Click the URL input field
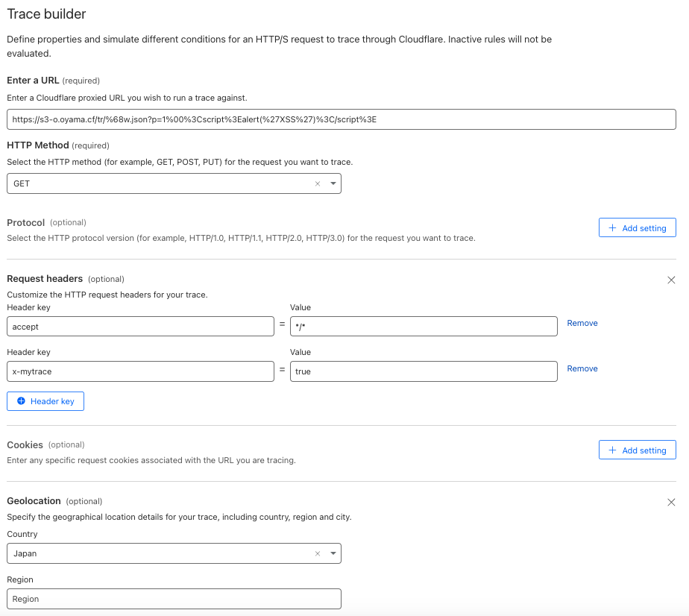The image size is (689, 616). pyautogui.click(x=342, y=119)
